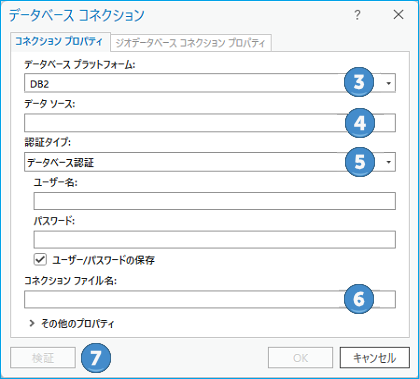The width and height of the screenshot is (420, 379).
Task: Click the データ ソース input field
Action: pyautogui.click(x=210, y=123)
